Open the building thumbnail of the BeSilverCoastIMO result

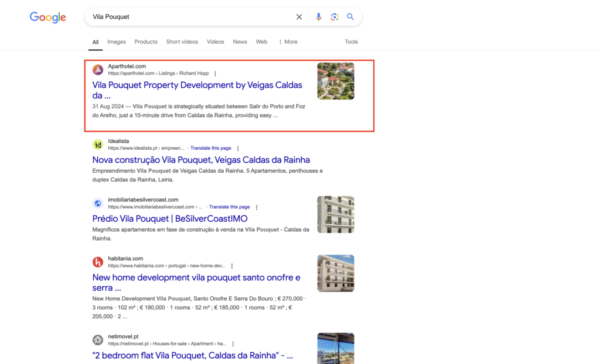pos(336,215)
